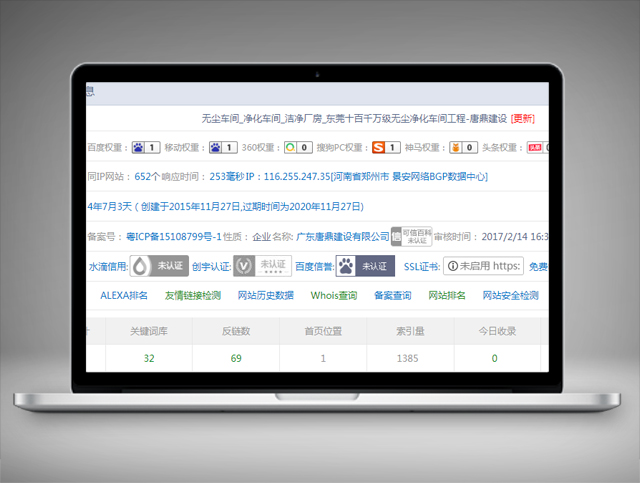Screen dimensions: 640x483
Task: Click the domain age 4年7月3天 text
Action: tap(109, 207)
